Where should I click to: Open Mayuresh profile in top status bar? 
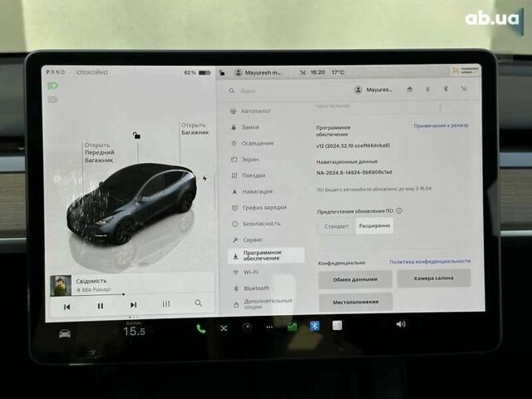[x=259, y=72]
